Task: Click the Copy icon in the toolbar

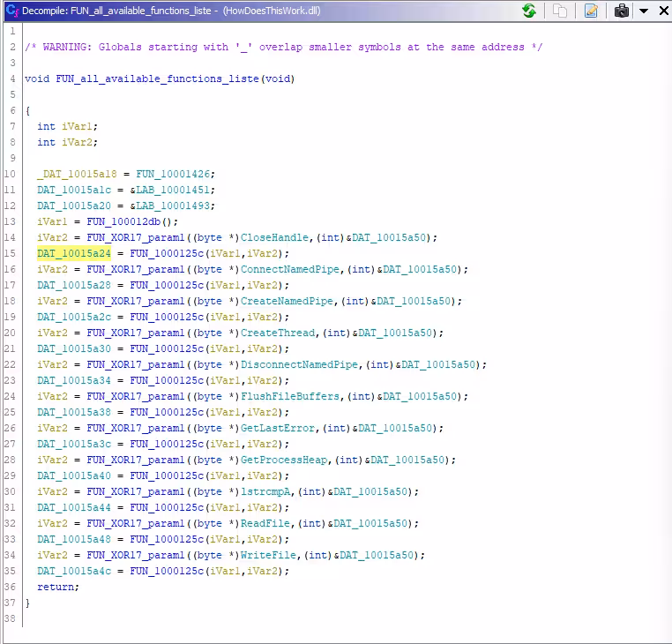Action: point(560,11)
